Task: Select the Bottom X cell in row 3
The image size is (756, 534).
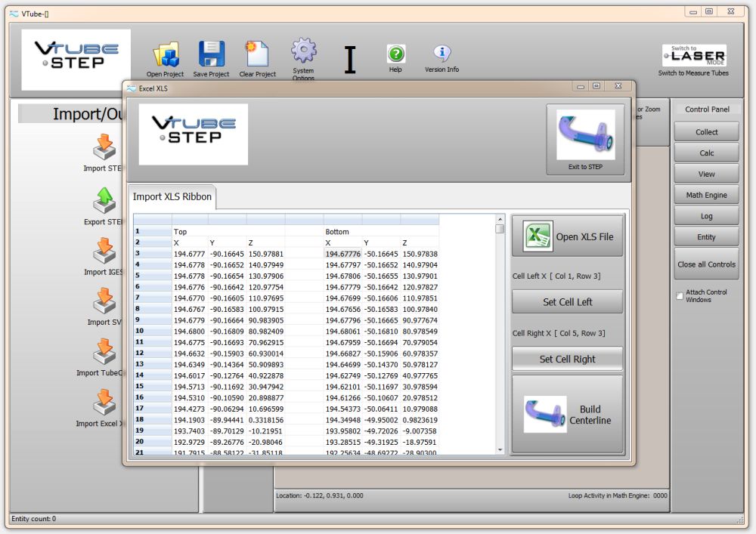Action: coord(342,254)
